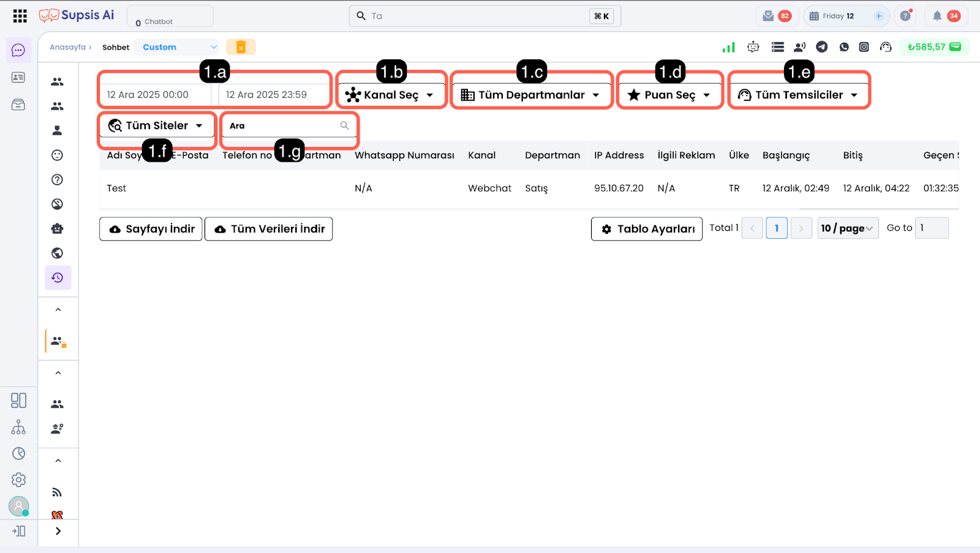The image size is (980, 553).
Task: Click the Ara search input field
Action: [x=282, y=126]
